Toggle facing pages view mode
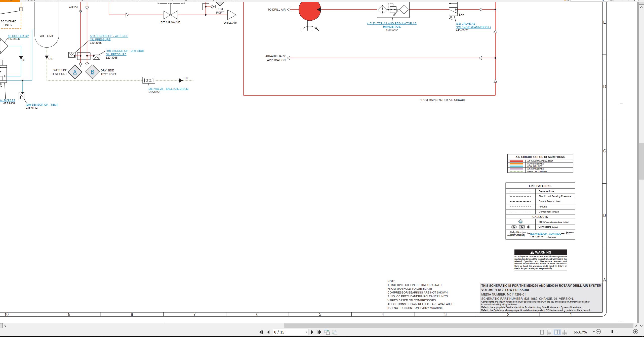 pyautogui.click(x=557, y=332)
